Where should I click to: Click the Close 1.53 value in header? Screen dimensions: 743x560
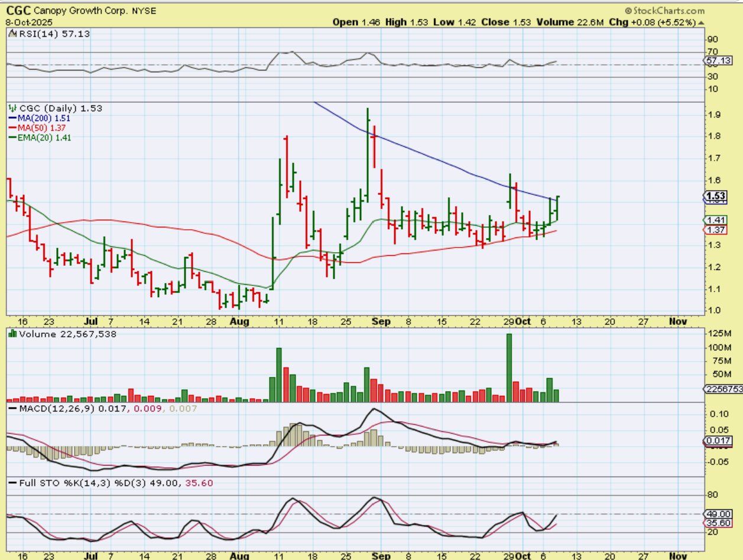pyautogui.click(x=505, y=22)
